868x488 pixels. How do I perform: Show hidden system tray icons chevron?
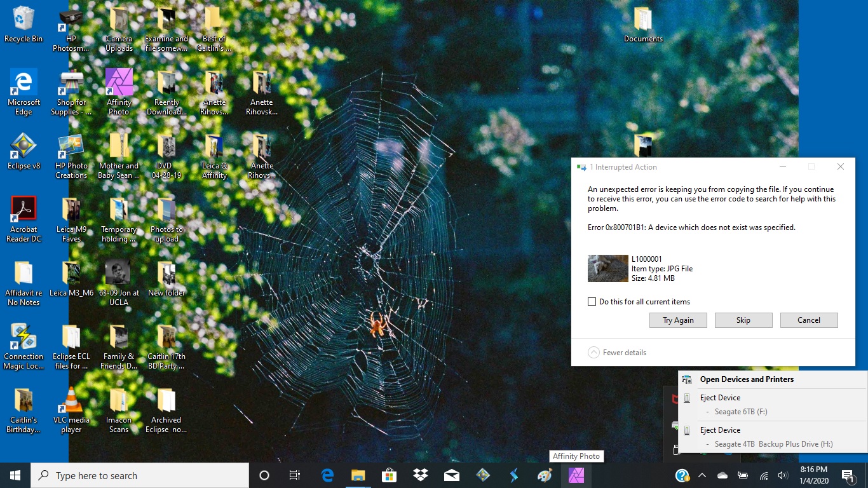(x=702, y=475)
